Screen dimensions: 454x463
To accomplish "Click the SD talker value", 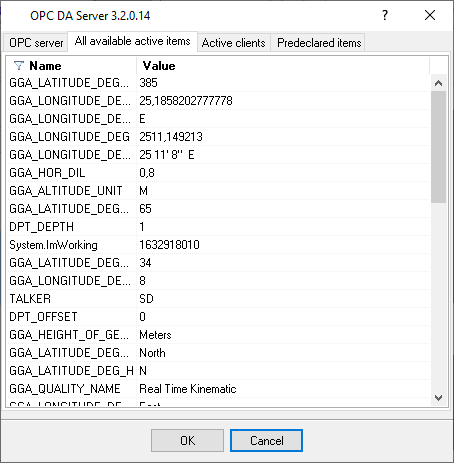I will coord(146,299).
